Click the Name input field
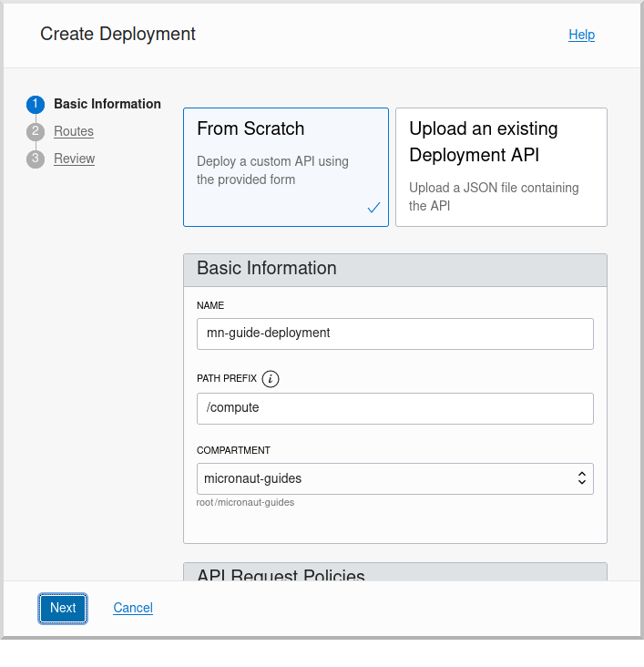The width and height of the screenshot is (644, 667). click(x=394, y=333)
